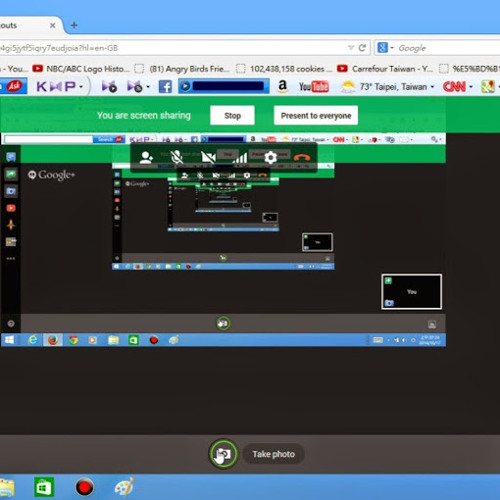500x500 pixels.
Task: Open 102,438,158 cookies bookmark
Action: [284, 69]
